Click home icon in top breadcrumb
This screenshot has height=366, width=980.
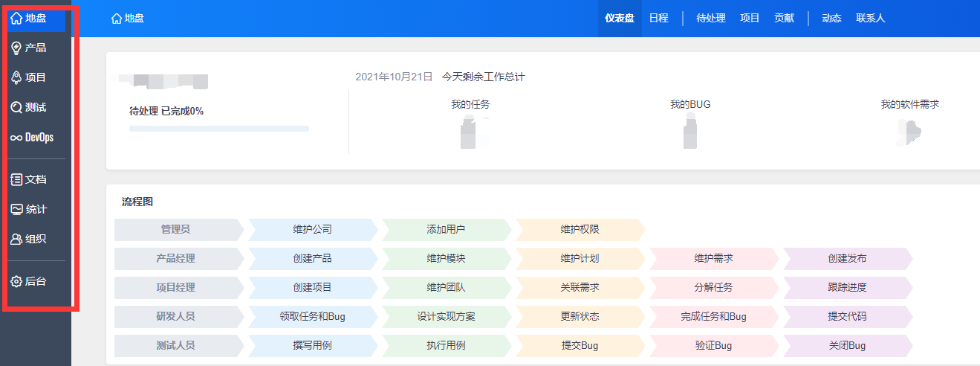tap(116, 19)
